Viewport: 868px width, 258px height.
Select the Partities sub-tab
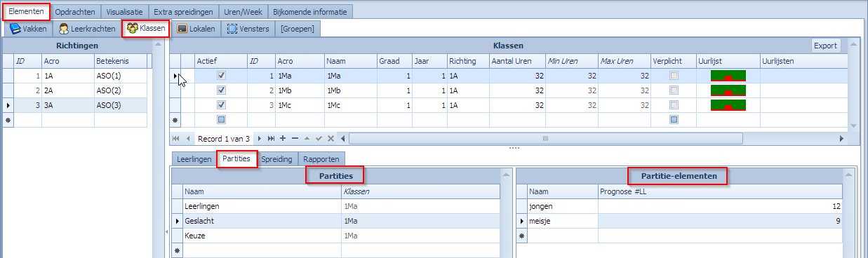coord(236,158)
